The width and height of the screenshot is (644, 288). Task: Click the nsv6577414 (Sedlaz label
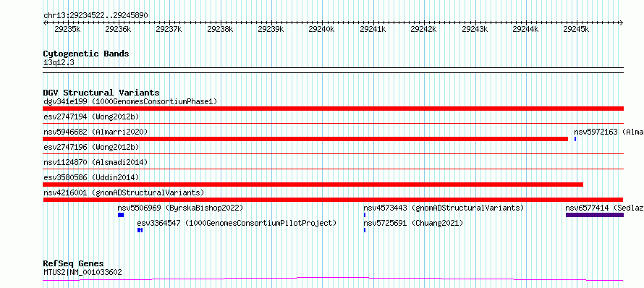pyautogui.click(x=605, y=208)
